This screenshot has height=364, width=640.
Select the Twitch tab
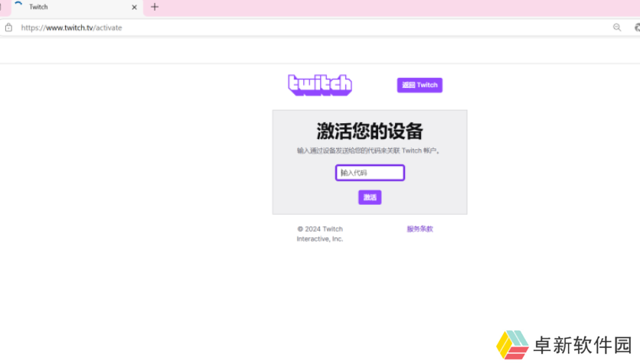tap(77, 8)
